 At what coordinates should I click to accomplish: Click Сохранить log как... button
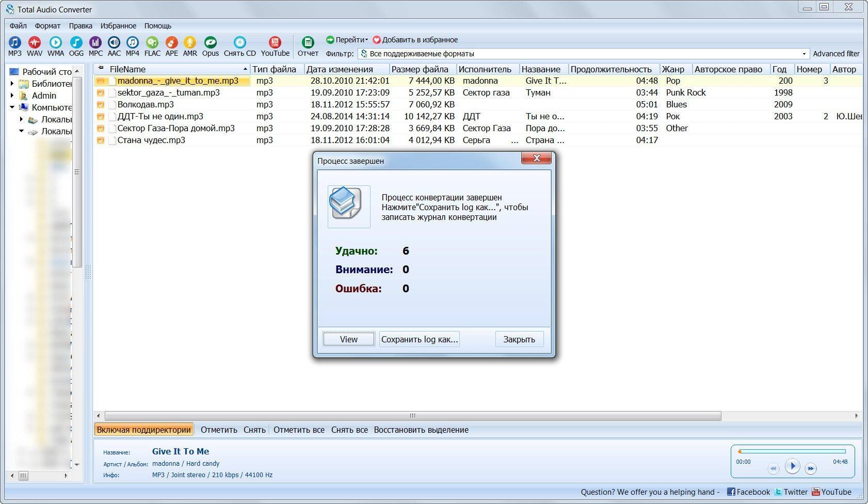pyautogui.click(x=420, y=339)
